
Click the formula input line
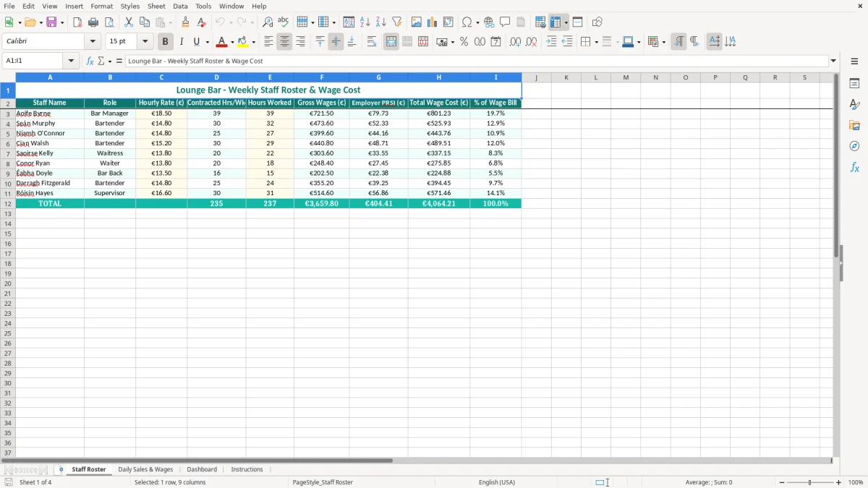477,61
